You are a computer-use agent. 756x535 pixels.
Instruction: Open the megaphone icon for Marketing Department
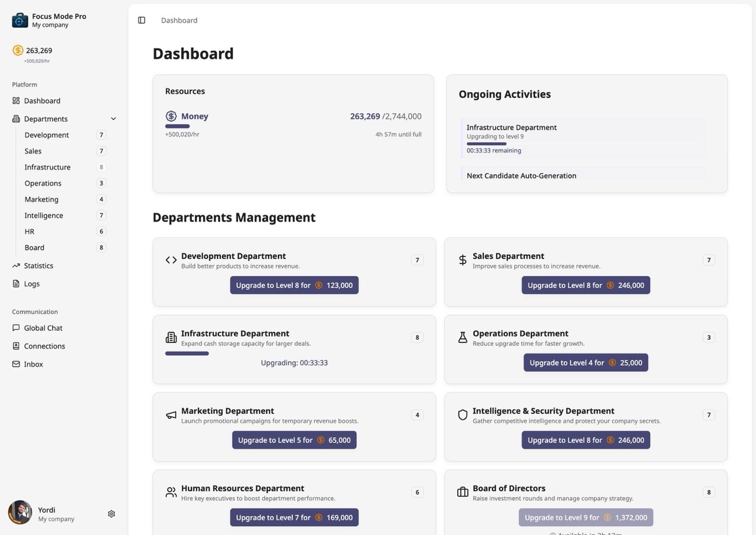pyautogui.click(x=171, y=414)
